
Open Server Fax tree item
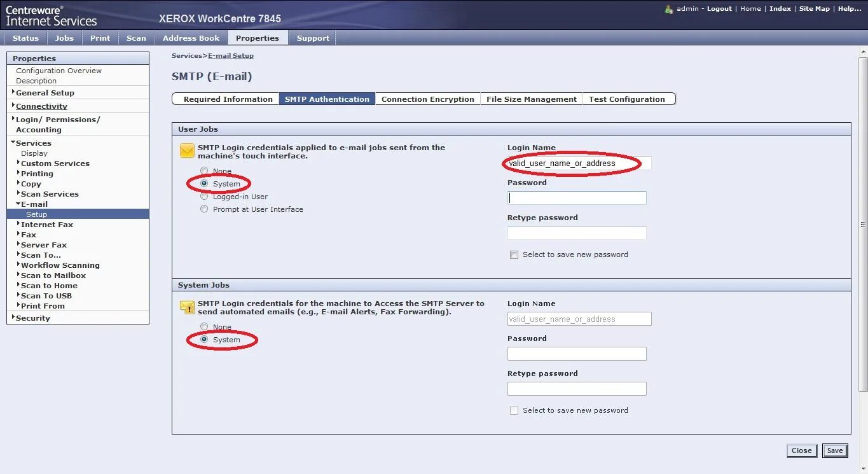coord(44,245)
